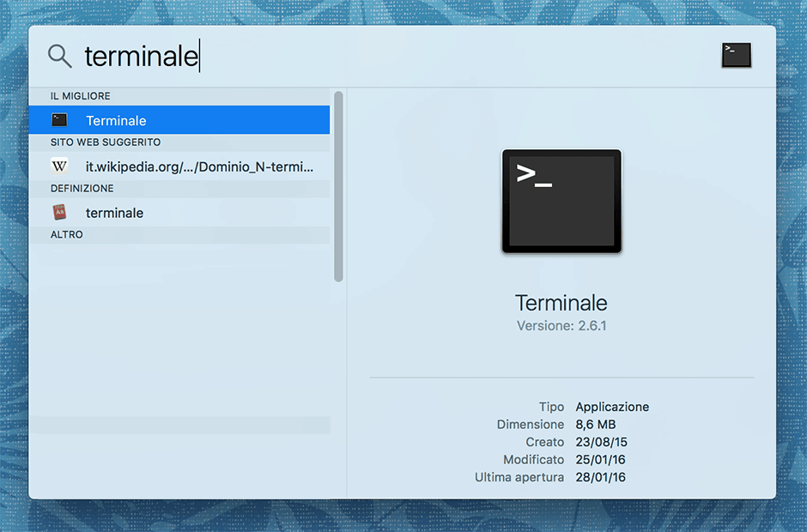
Task: Click the 'DEFINIZIONE' section header
Action: [82, 189]
